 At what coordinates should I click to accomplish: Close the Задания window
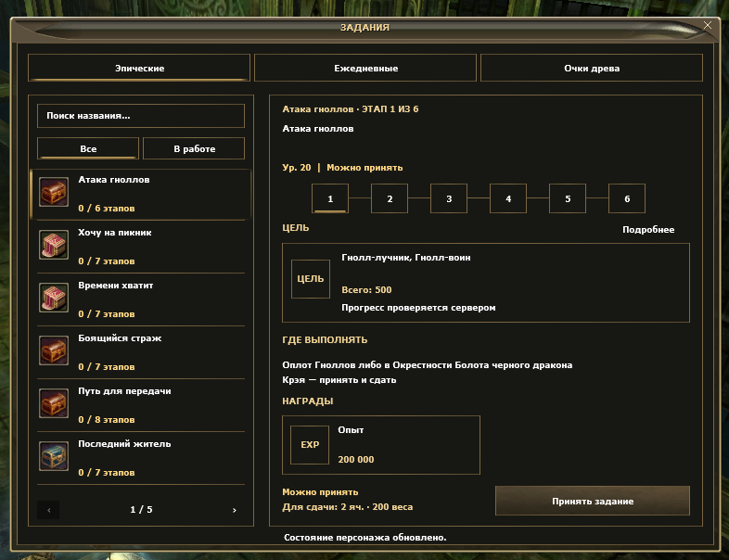coord(707,25)
